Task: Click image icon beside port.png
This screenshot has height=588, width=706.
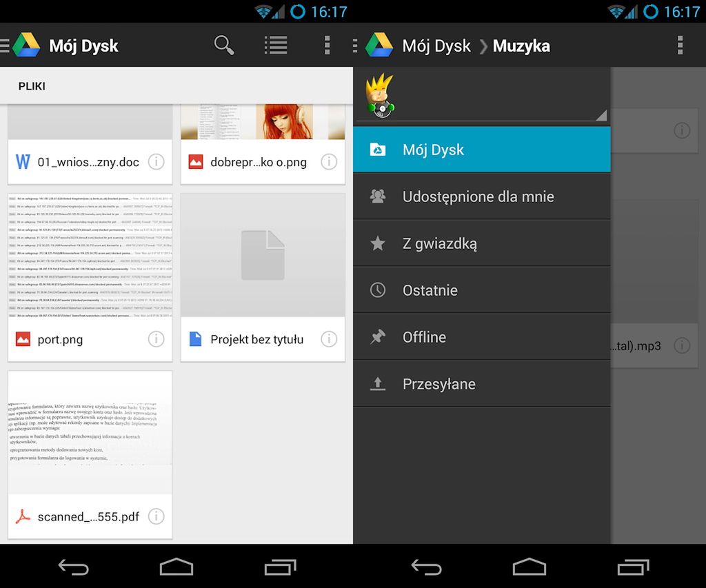Action: 23,339
